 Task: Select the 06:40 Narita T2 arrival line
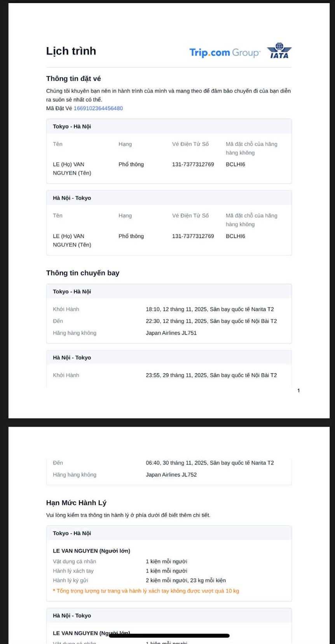(209, 463)
